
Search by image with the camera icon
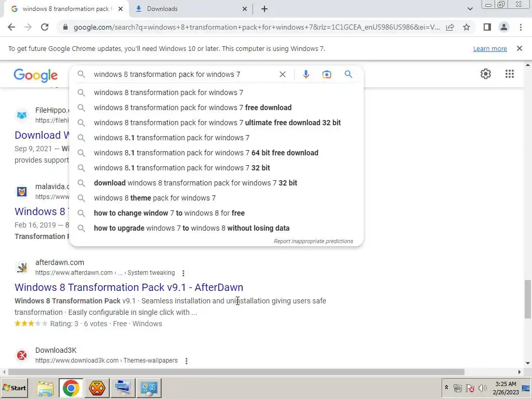(x=326, y=74)
